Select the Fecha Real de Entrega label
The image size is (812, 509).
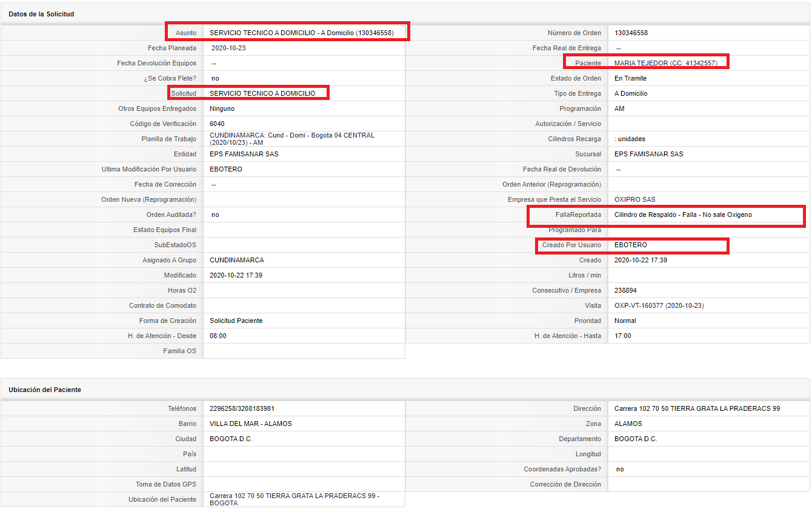tap(567, 48)
